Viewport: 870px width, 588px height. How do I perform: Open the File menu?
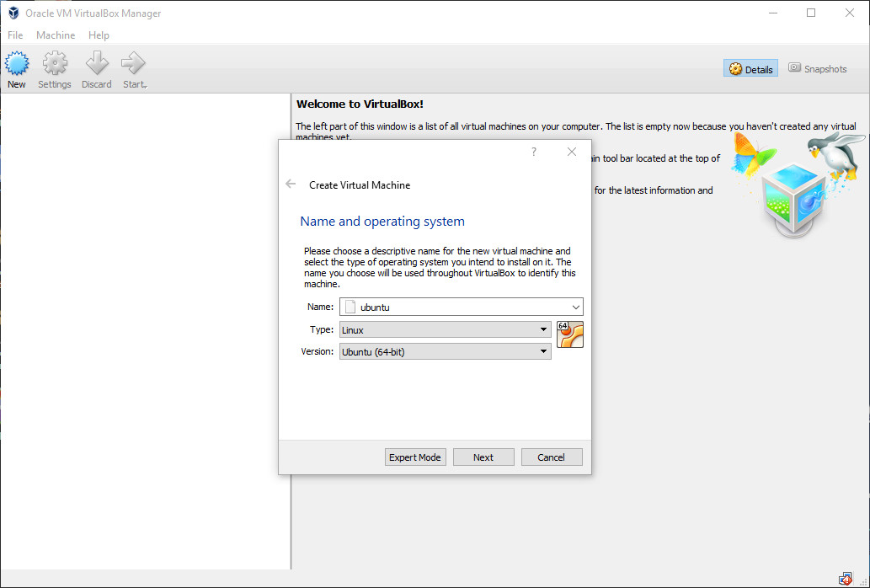[15, 35]
